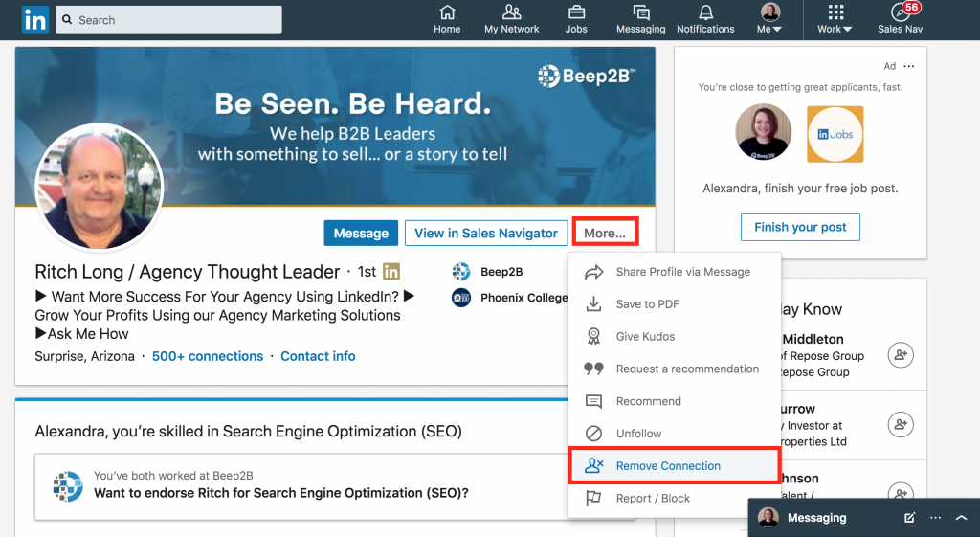Click Remove Connection option
This screenshot has height=537, width=980.
coord(675,466)
